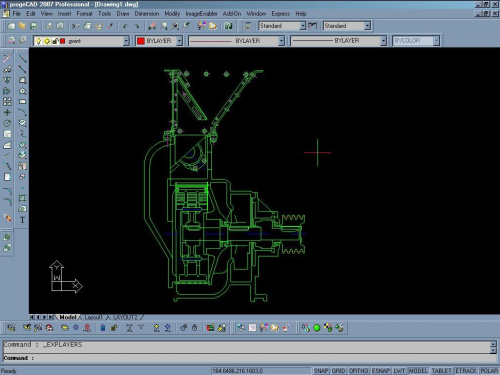500x375 pixels.
Task: Select the Polygon draw tool
Action: click(x=22, y=91)
